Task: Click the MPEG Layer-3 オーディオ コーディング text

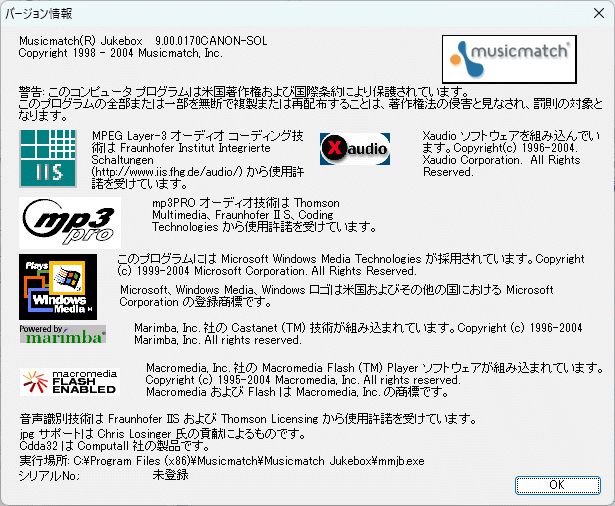Action: (x=197, y=160)
